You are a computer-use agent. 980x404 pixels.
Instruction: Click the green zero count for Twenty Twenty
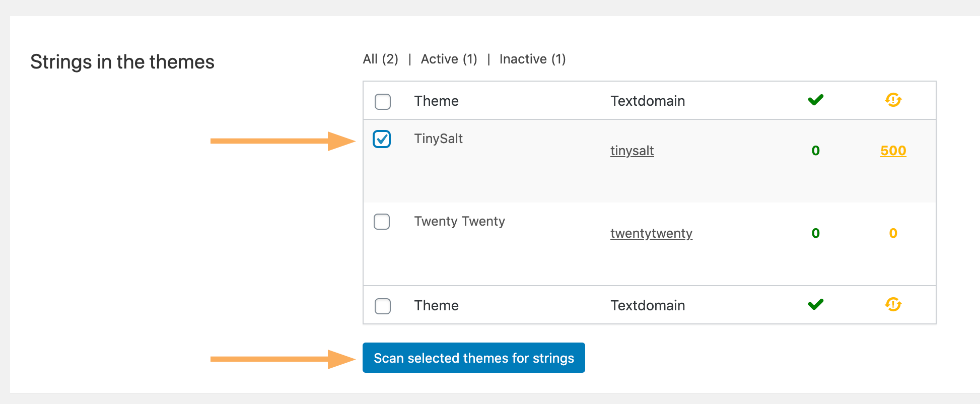[x=815, y=233]
